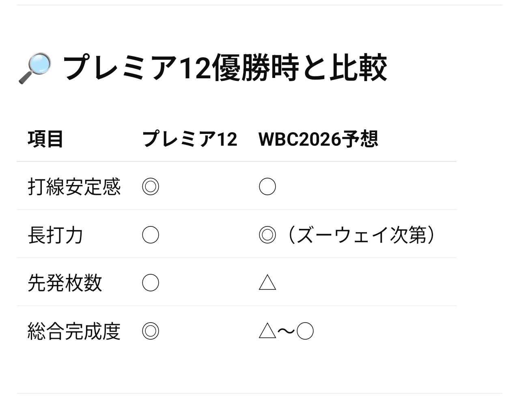
Task: Click the magnifying glass emoji in the heading
Action: 35,68
